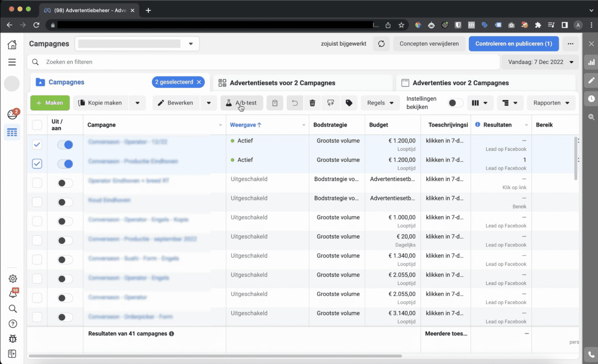Open the pencil edit icon in right panel
Viewport: 598px width, 364px height.
(x=591, y=80)
